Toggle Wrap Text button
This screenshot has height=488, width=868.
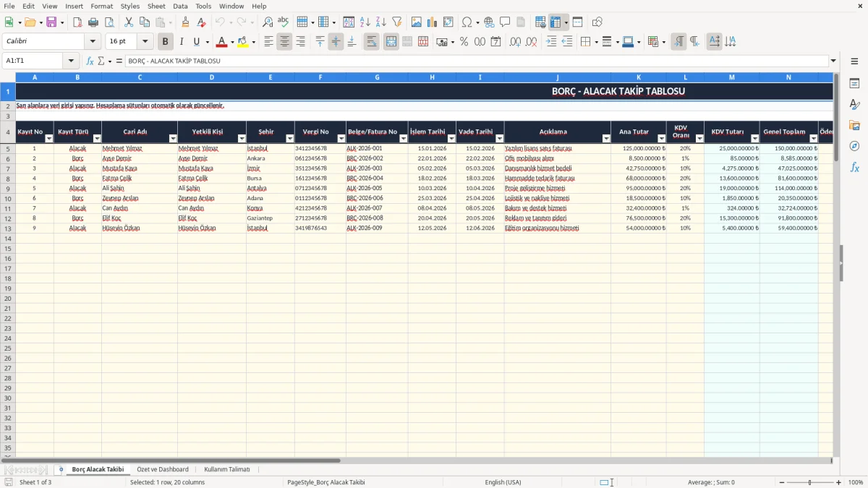click(372, 42)
